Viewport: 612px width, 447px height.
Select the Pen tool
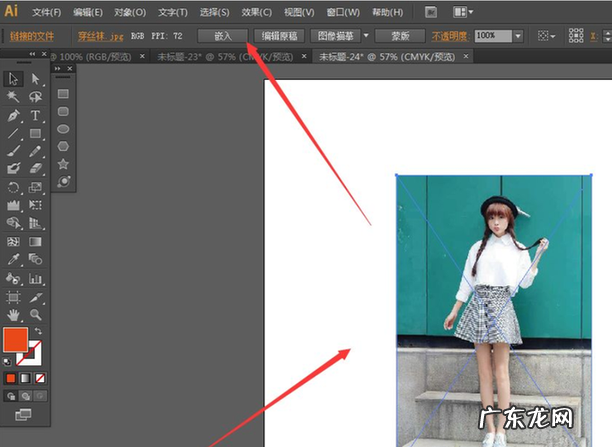(14, 115)
